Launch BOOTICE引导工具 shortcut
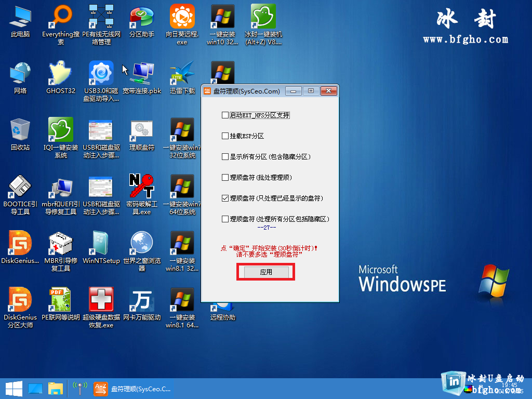 (x=20, y=194)
